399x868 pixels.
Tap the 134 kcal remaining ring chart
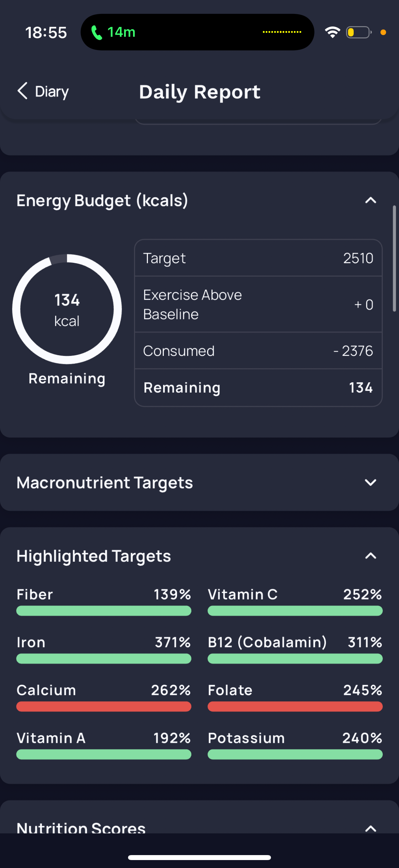[x=67, y=309]
